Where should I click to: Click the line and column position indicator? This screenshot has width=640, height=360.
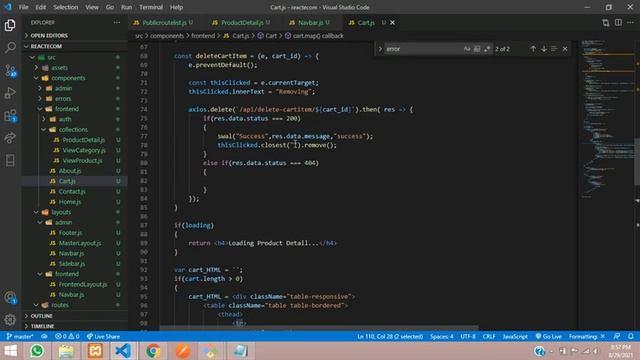click(390, 337)
